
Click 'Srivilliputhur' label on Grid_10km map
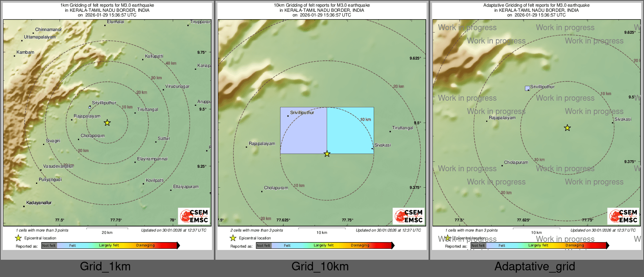pyautogui.click(x=302, y=112)
